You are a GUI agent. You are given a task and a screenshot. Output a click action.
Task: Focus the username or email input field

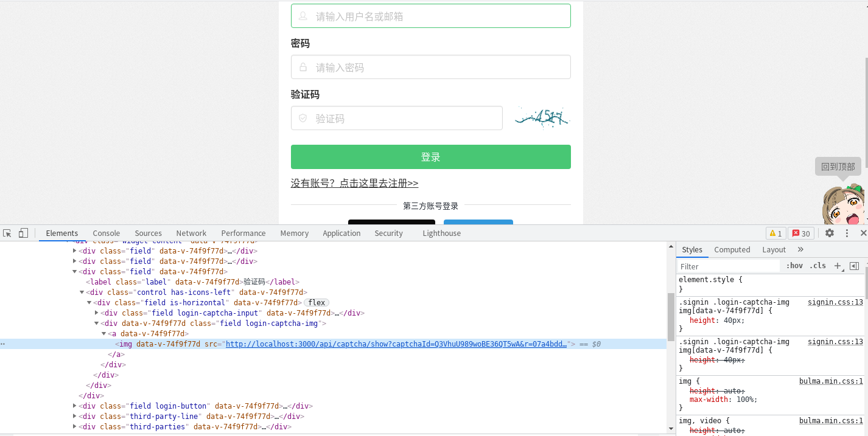[x=431, y=16]
